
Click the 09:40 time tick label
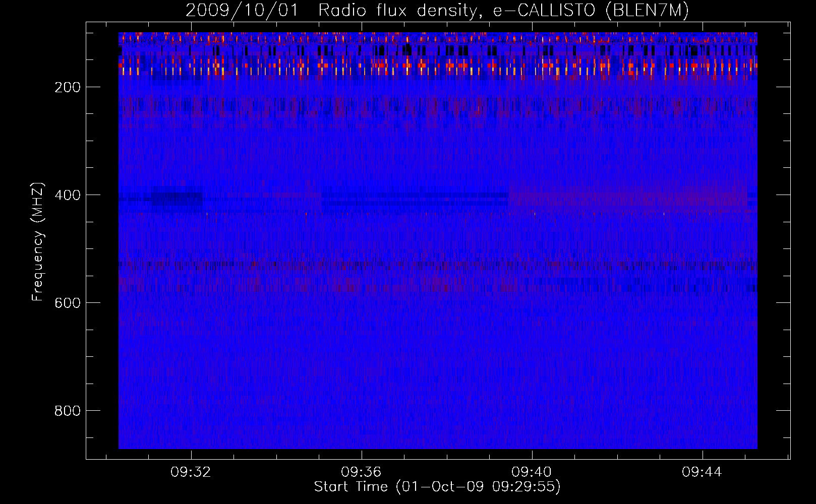(x=532, y=472)
